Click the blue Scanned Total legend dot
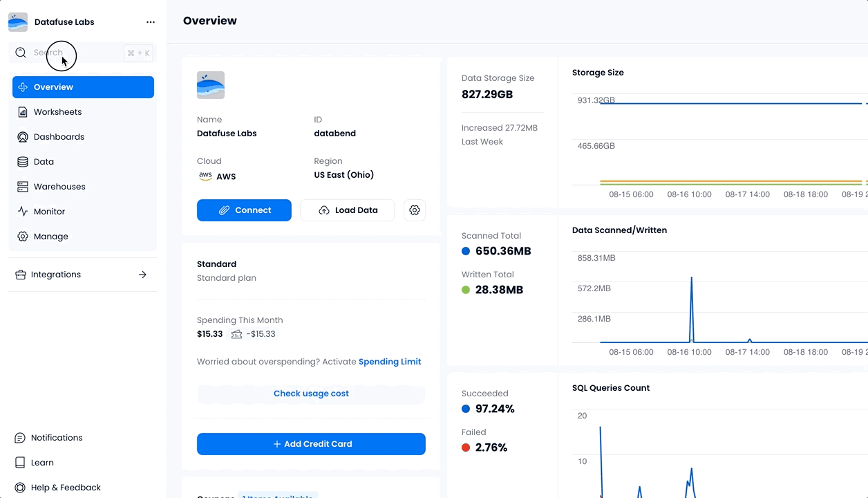The height and width of the screenshot is (498, 868). [466, 251]
